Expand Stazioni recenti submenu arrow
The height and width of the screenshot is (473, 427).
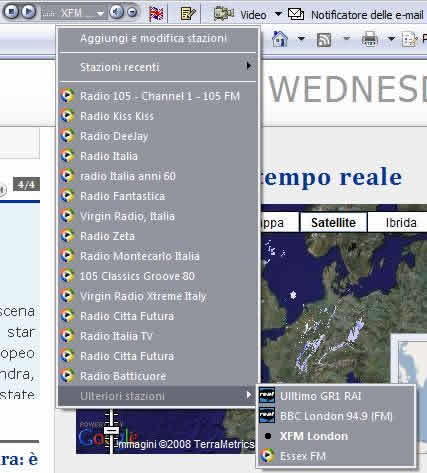248,66
